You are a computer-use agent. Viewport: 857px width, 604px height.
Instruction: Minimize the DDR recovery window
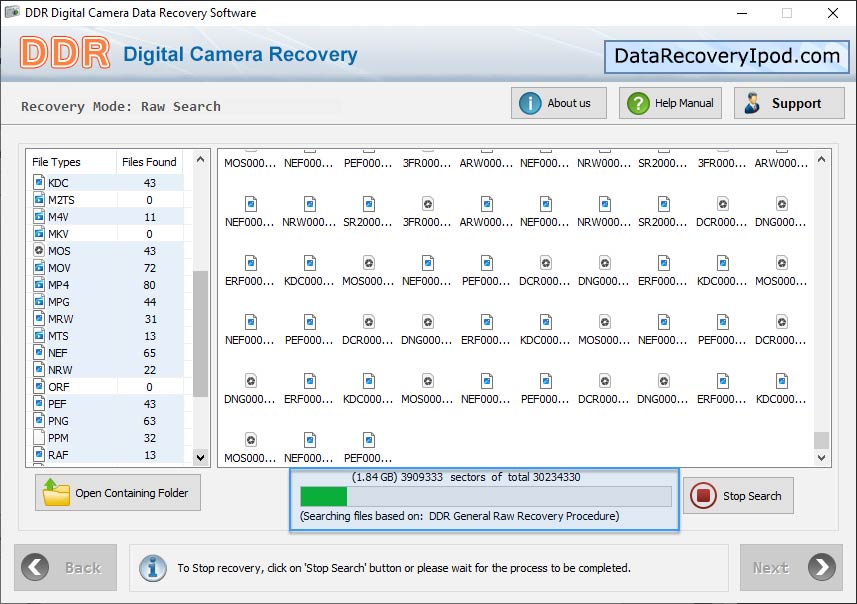pyautogui.click(x=742, y=13)
